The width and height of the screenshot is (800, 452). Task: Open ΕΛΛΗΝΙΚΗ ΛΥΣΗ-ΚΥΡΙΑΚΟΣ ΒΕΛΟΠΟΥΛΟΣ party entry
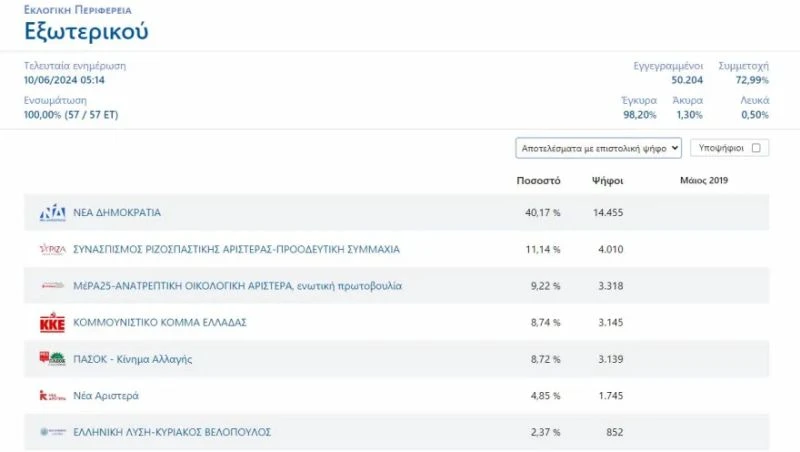tap(172, 432)
